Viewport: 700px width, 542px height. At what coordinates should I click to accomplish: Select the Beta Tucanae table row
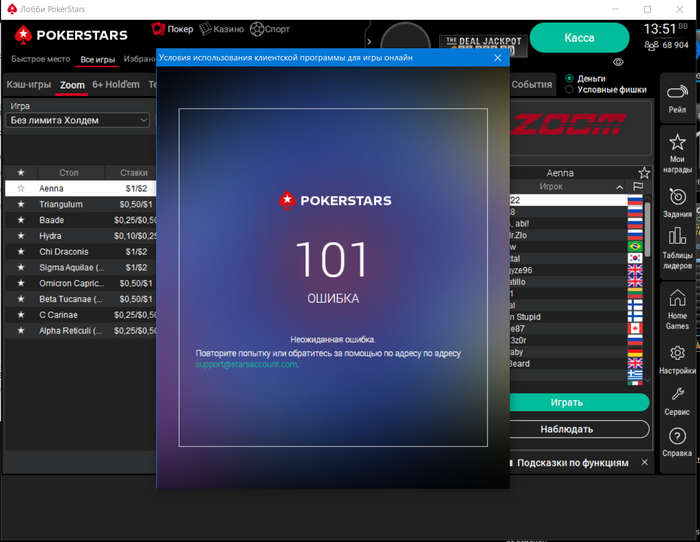tap(80, 299)
